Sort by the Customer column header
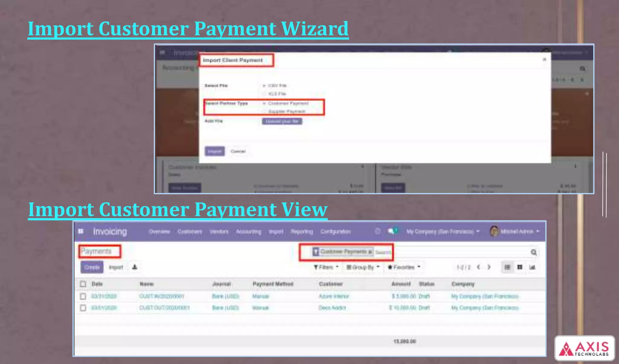 (x=331, y=284)
